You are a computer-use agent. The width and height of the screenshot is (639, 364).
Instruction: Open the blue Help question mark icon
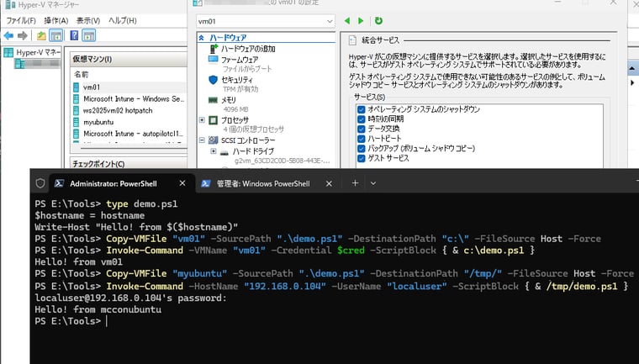[x=74, y=35]
